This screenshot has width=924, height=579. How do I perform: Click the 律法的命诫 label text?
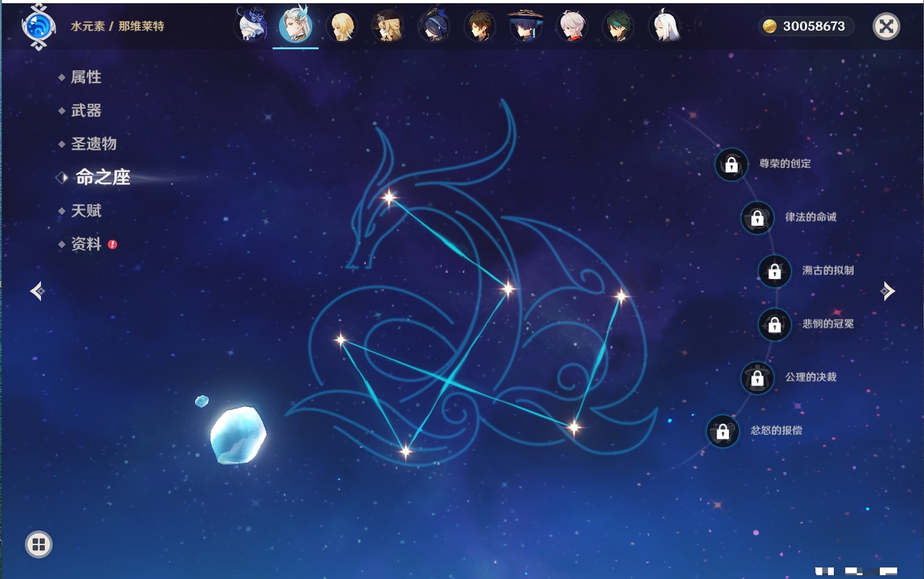click(811, 217)
